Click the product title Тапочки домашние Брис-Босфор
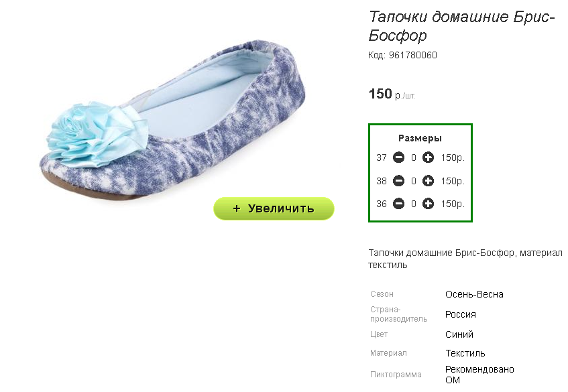The height and width of the screenshot is (392, 568). coord(461,25)
